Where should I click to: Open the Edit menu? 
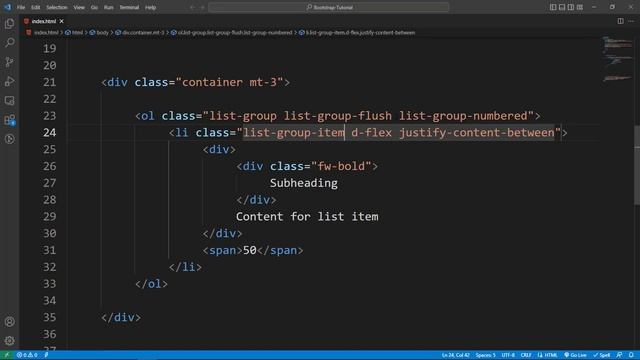36,7
